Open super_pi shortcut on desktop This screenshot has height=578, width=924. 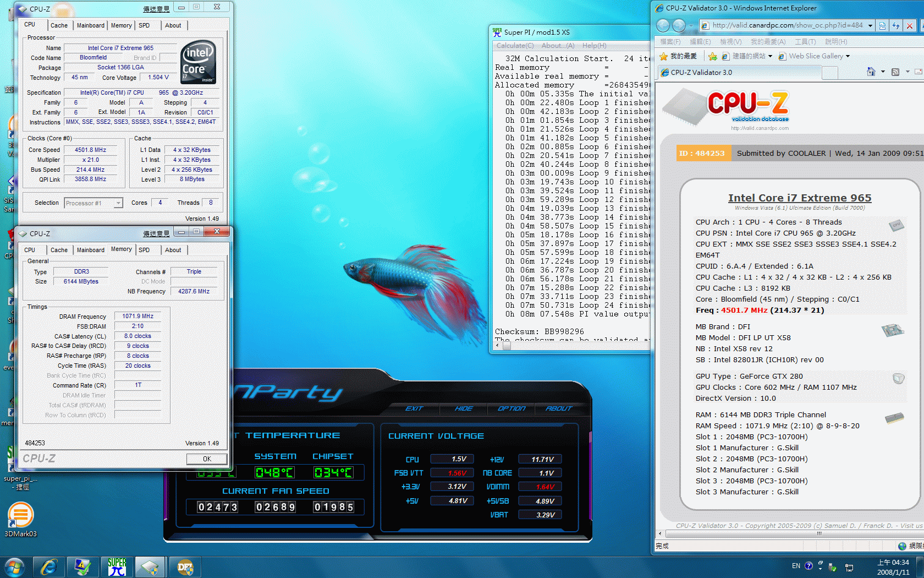[20, 468]
